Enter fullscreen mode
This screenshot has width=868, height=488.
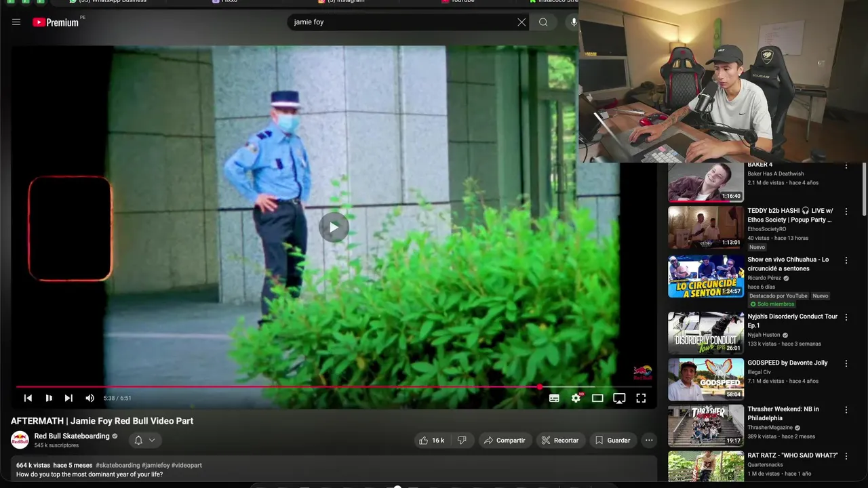pos(641,398)
